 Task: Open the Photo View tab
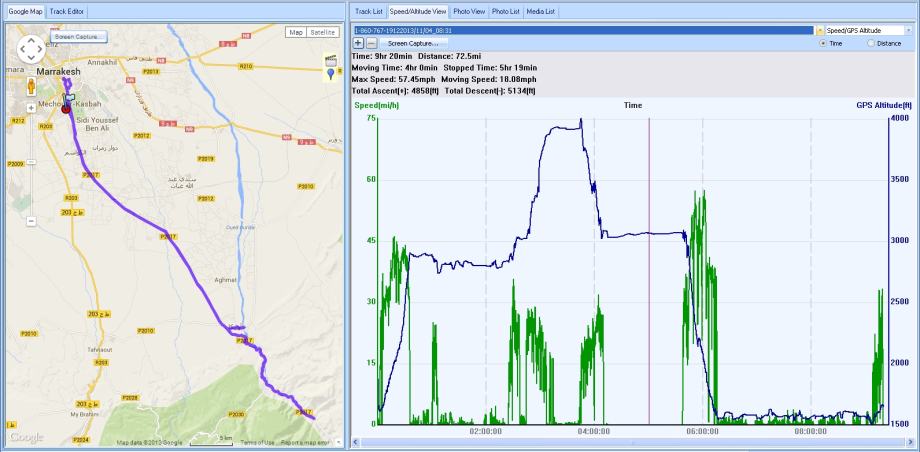coord(469,11)
